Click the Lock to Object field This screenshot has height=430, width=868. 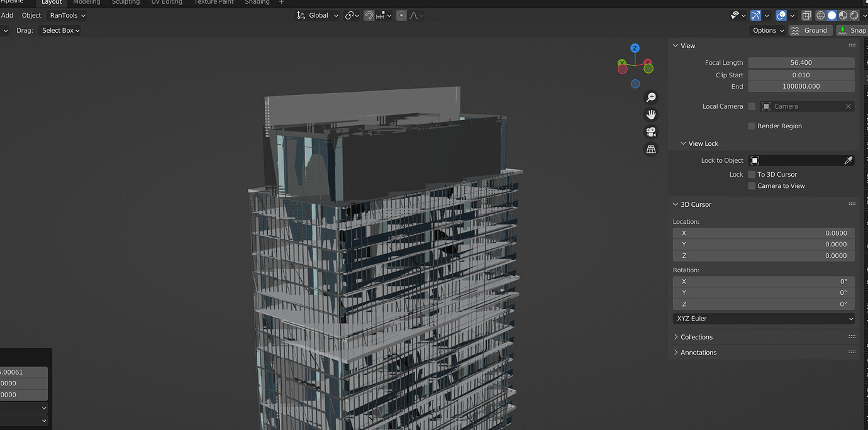pos(796,160)
